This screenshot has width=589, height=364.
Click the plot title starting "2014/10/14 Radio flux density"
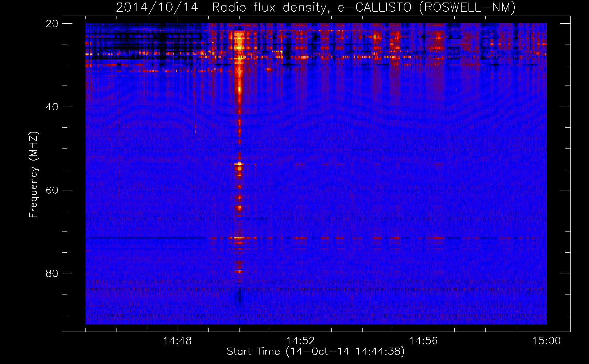(x=316, y=8)
